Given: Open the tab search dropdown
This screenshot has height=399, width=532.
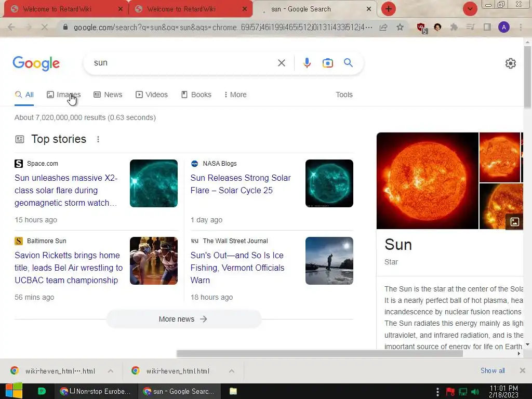Looking at the screenshot, I should coord(470,9).
